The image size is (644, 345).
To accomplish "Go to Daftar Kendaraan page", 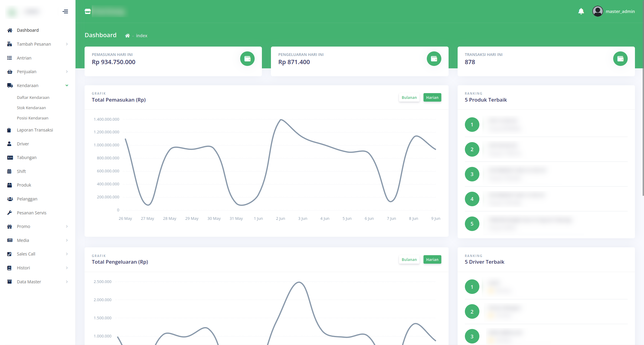I will [x=33, y=97].
